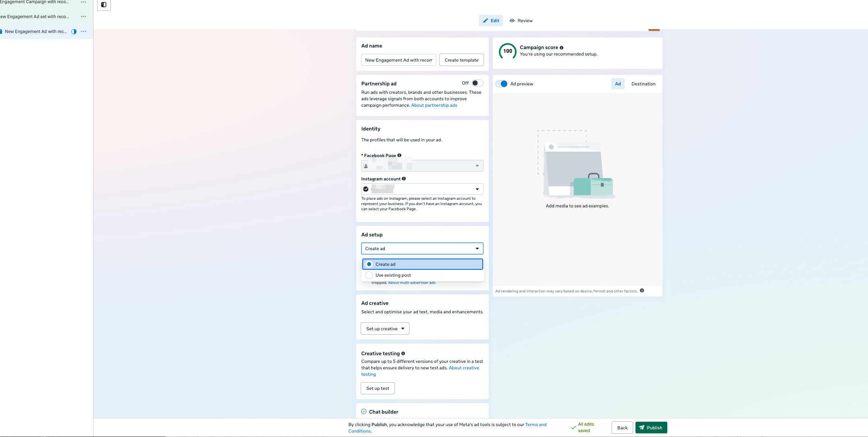868x437 pixels.
Task: Open the Instagram account dropdown
Action: pyautogui.click(x=422, y=189)
